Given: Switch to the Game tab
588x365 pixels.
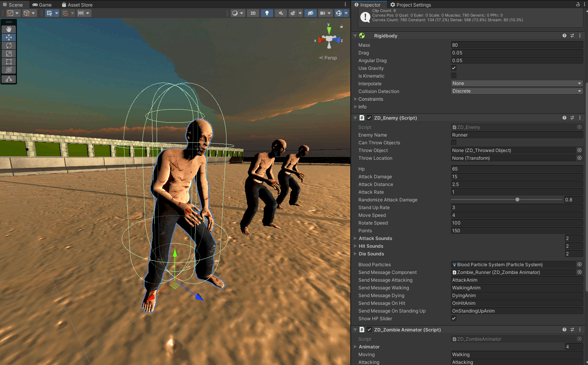Looking at the screenshot, I should [x=42, y=5].
